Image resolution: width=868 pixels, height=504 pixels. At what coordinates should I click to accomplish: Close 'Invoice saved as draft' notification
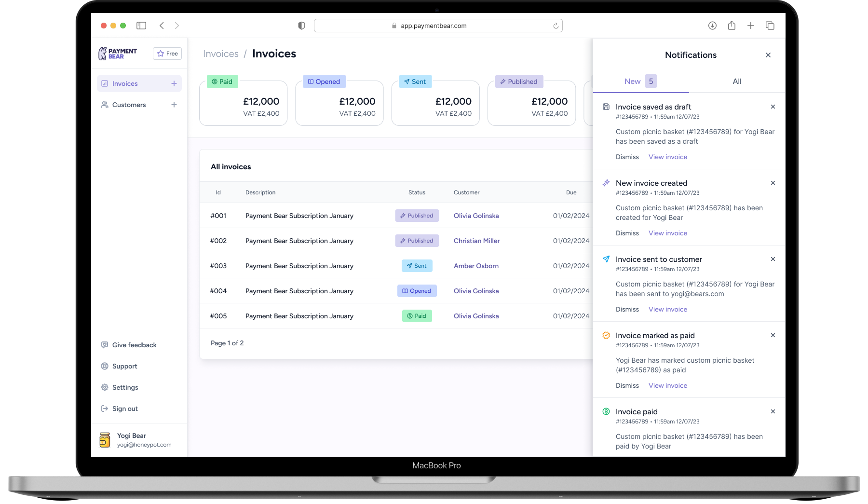(x=773, y=107)
